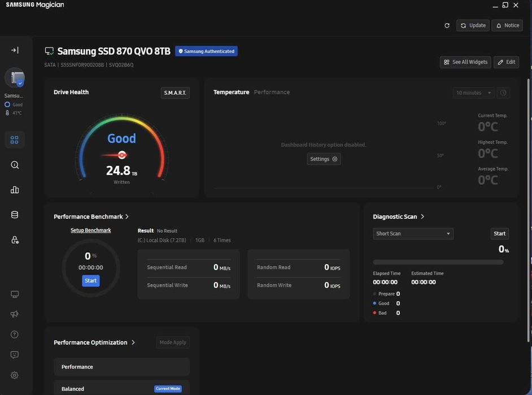Expand Performance Benchmark section chevron
532x395 pixels.
click(x=127, y=216)
